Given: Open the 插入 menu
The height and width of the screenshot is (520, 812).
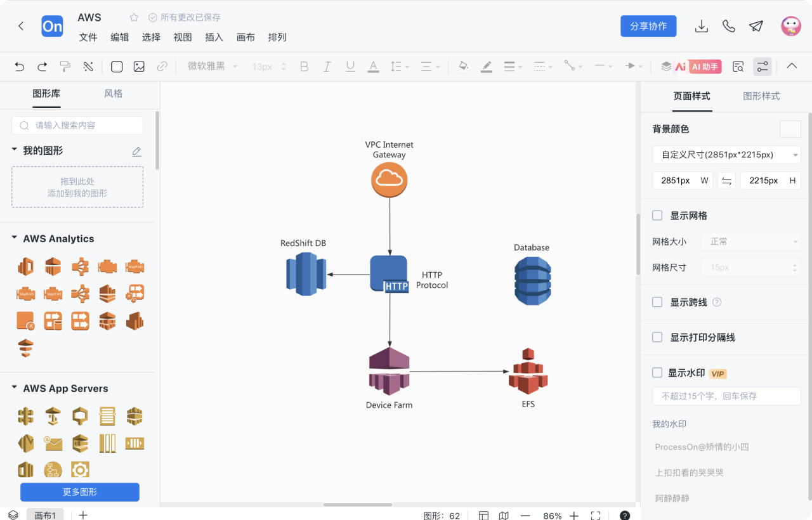Looking at the screenshot, I should [214, 37].
